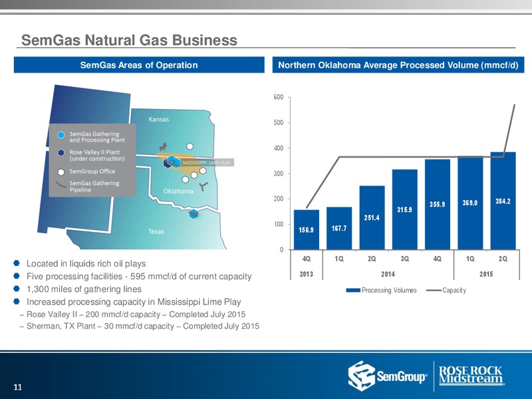The width and height of the screenshot is (532, 399).
Task: Click the 355.9 bar value
Action: (438, 204)
